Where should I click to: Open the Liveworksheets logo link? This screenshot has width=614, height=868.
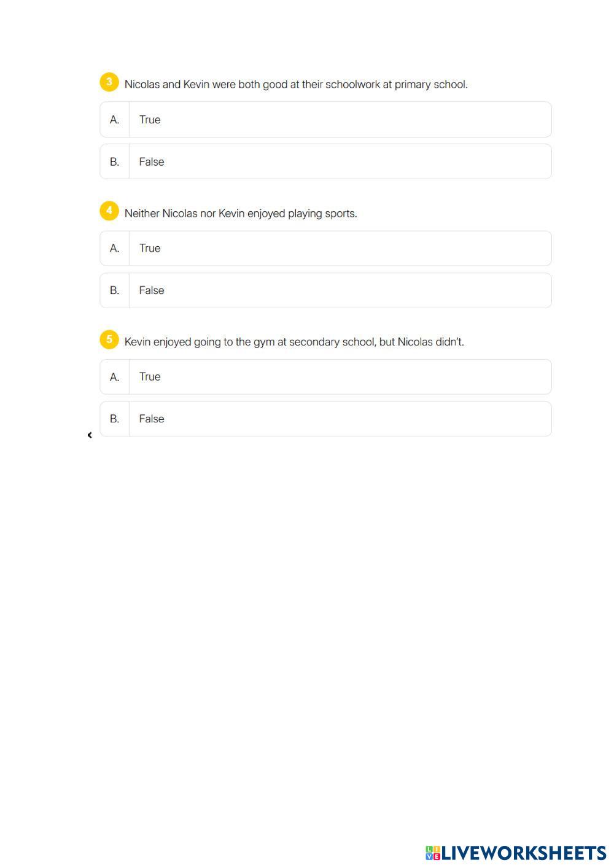pos(516,853)
